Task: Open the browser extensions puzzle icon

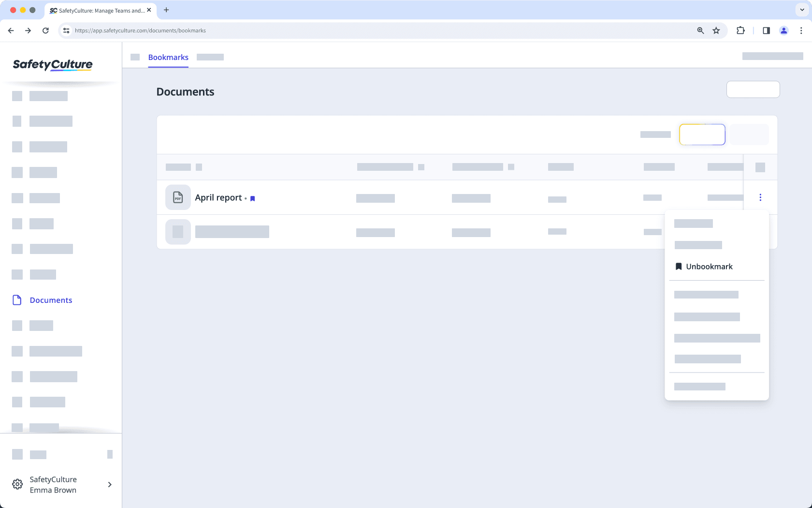Action: 740,30
